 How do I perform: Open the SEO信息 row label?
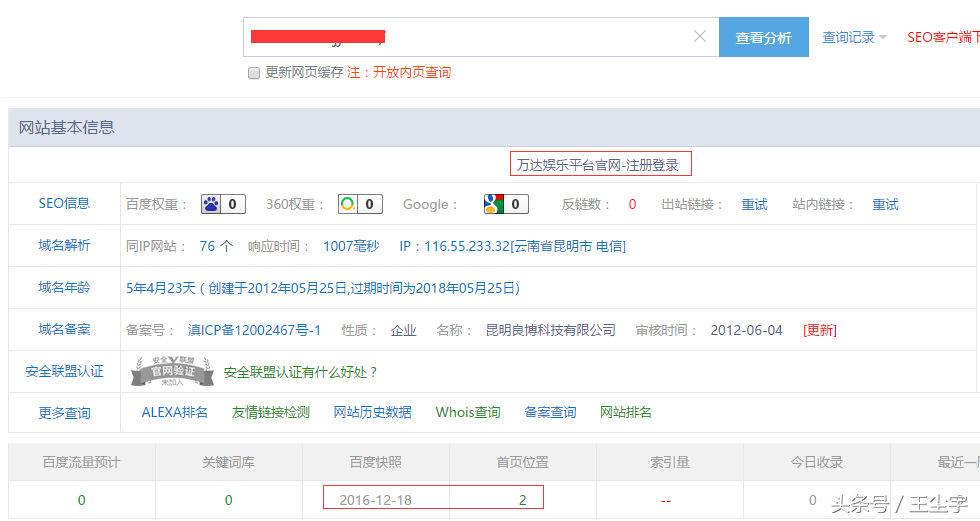64,204
